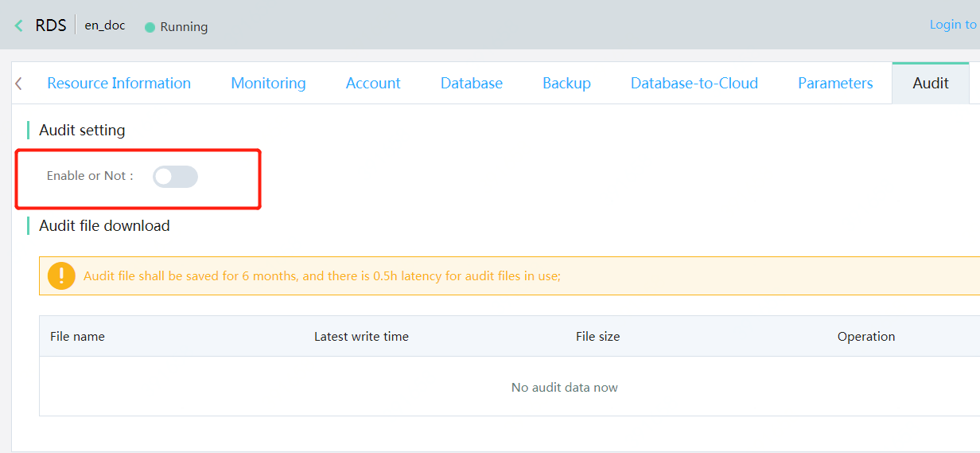This screenshot has height=453, width=980.
Task: Switch to the Parameters tab
Action: click(835, 83)
